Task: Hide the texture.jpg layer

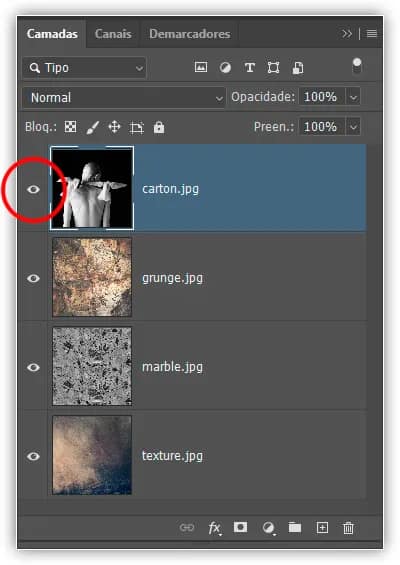Action: pos(34,456)
